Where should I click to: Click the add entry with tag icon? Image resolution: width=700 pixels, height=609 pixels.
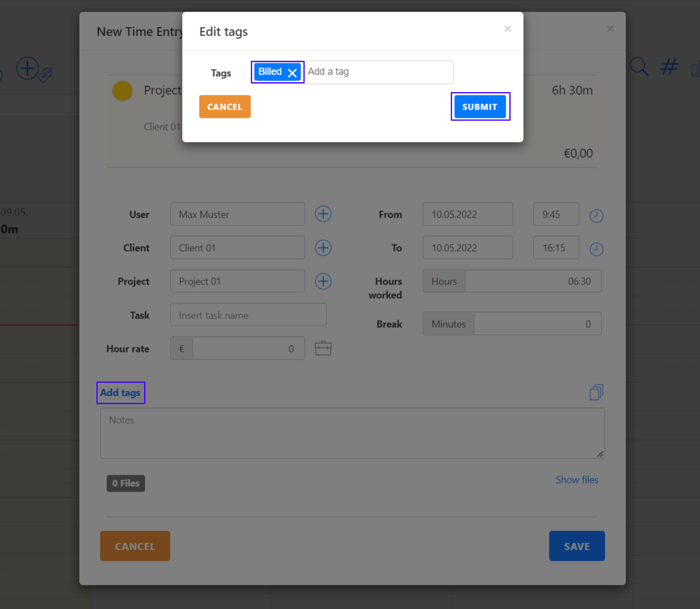[x=34, y=70]
